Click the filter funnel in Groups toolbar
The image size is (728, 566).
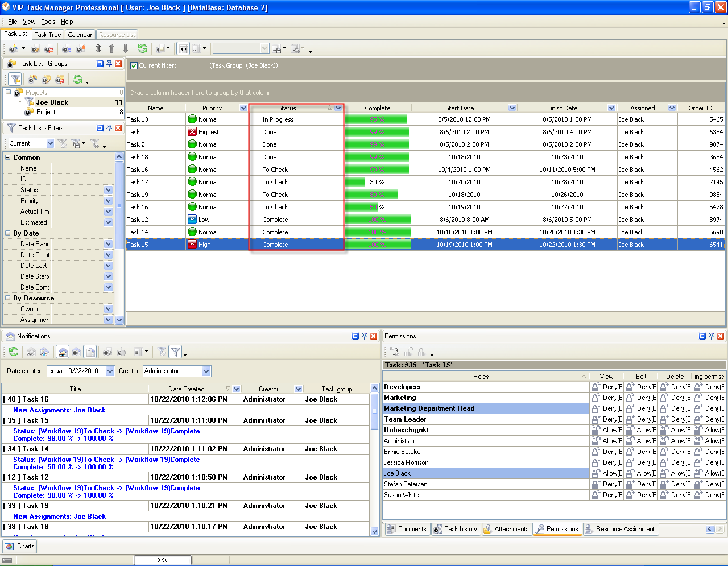click(x=15, y=80)
